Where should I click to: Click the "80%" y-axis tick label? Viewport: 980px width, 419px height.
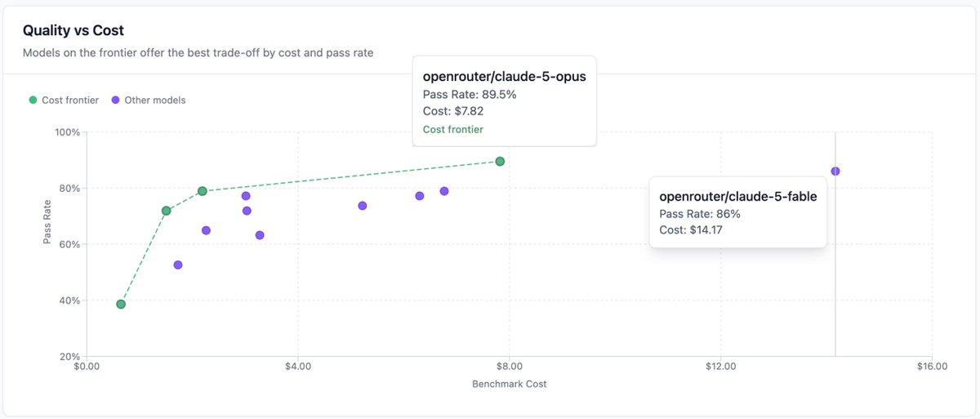69,189
